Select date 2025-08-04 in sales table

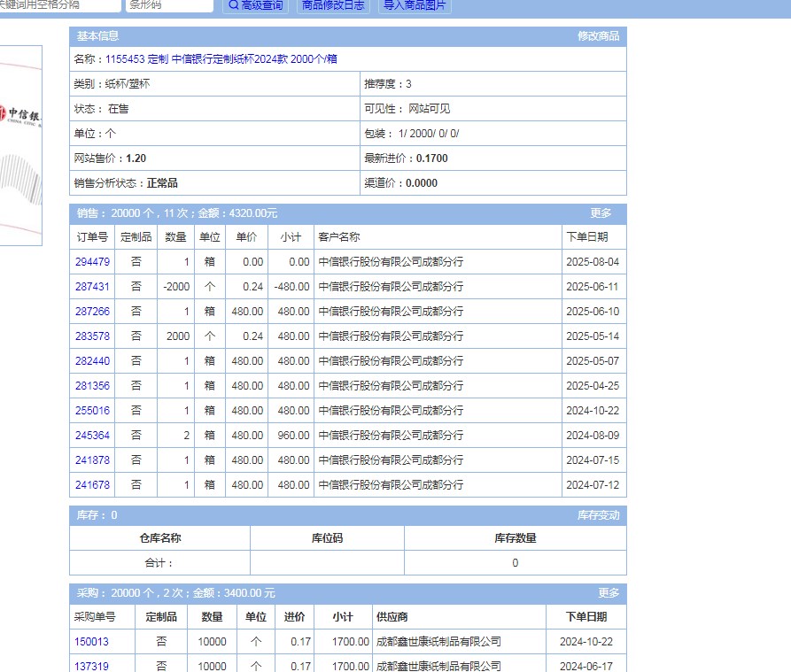pos(593,262)
